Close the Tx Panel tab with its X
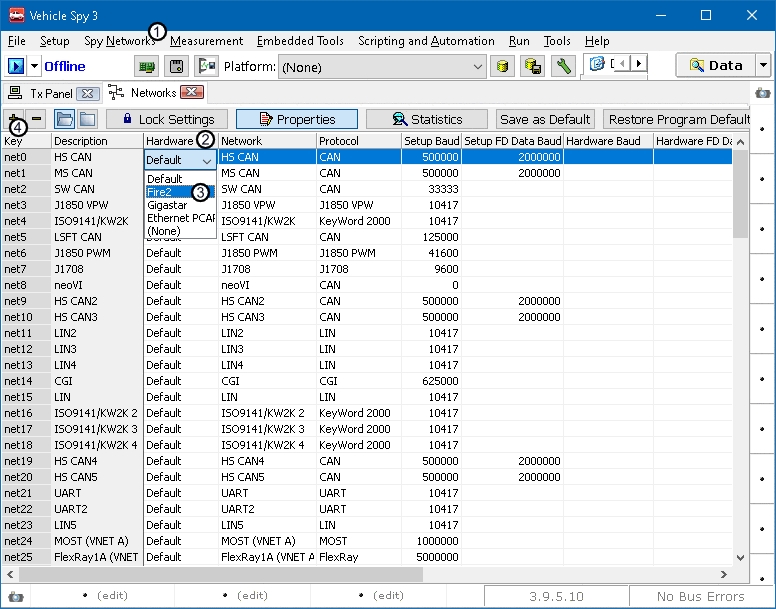776x609 pixels. point(87,93)
